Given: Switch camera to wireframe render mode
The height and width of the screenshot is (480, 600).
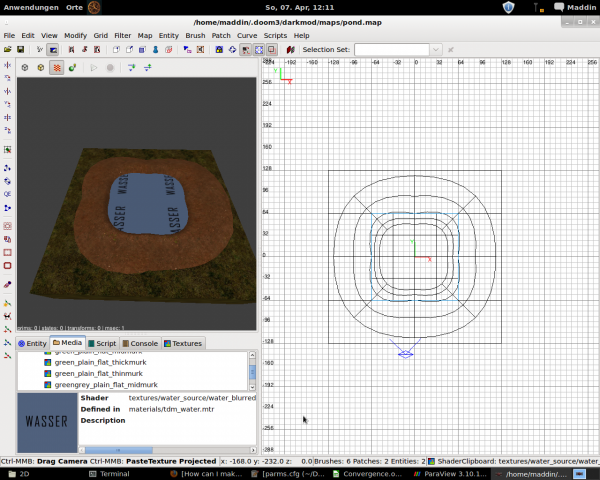Looking at the screenshot, I should point(25,68).
